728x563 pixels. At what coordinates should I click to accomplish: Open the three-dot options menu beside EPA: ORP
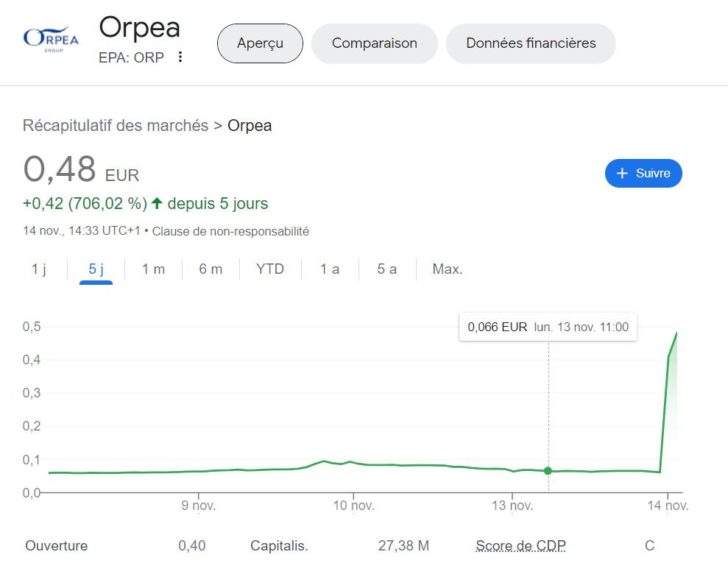coord(180,57)
